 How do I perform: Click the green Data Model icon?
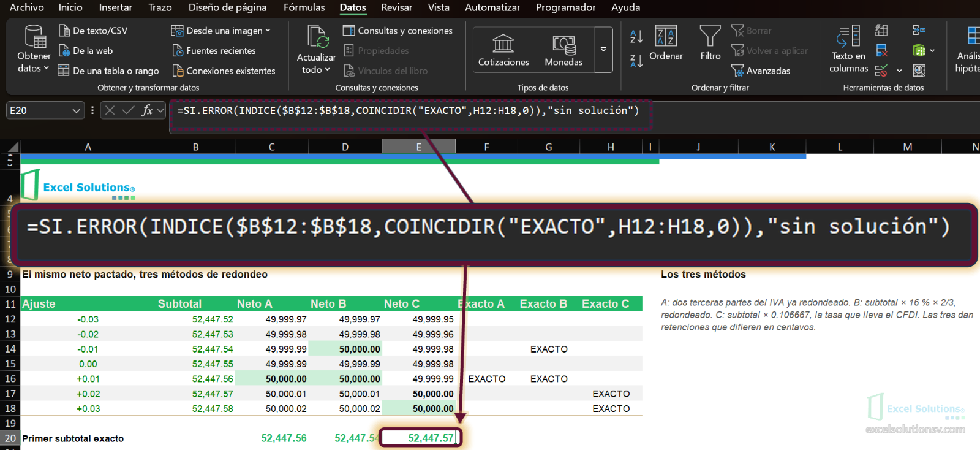pos(919,50)
